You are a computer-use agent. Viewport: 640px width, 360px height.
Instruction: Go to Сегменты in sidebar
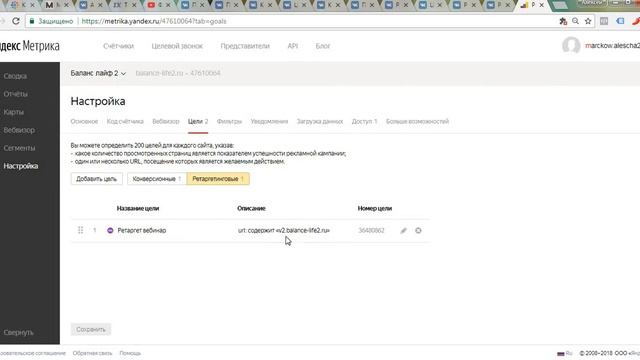pyautogui.click(x=19, y=148)
